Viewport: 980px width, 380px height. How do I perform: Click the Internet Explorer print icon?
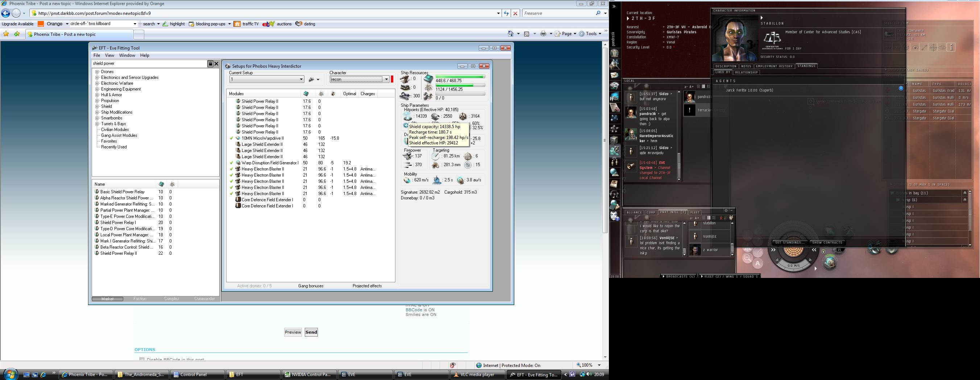543,34
